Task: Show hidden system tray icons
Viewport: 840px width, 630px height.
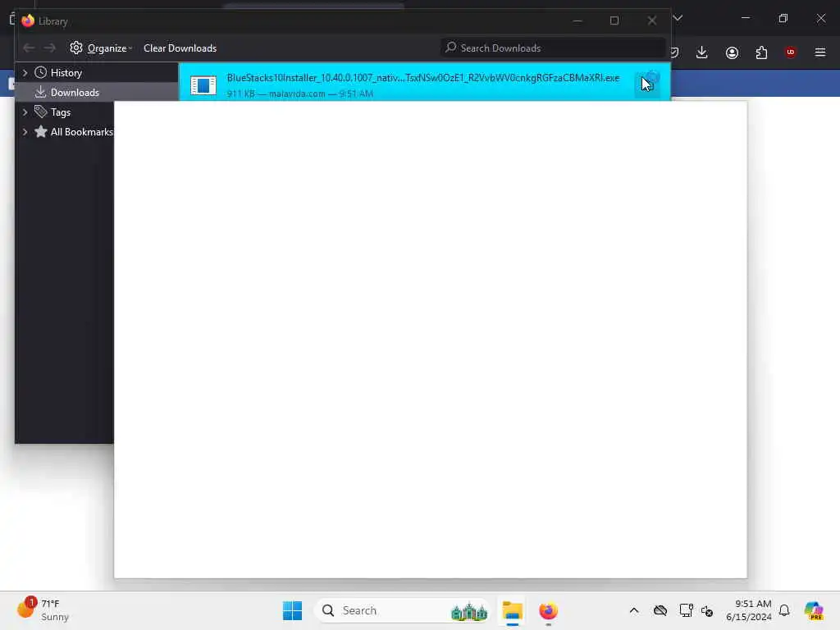Action: (x=634, y=610)
